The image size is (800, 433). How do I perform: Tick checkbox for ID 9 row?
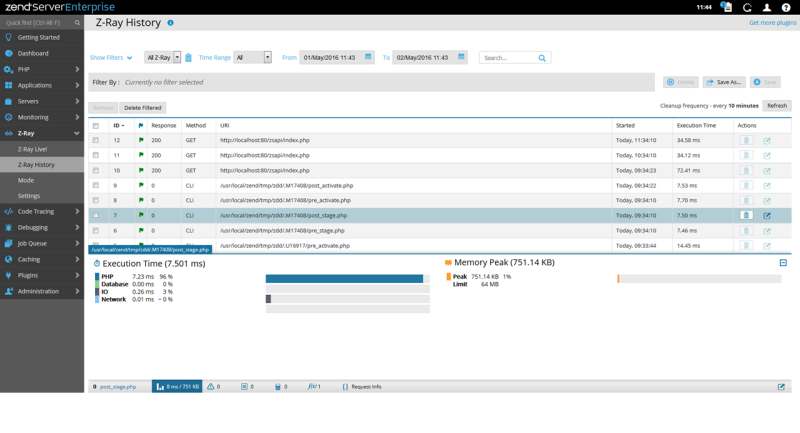[x=95, y=186]
